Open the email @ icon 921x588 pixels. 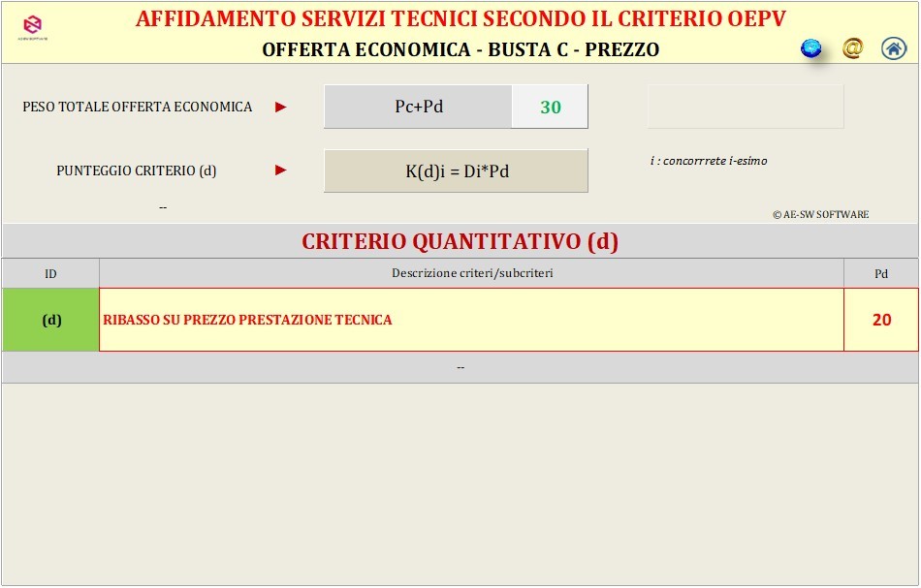pyautogui.click(x=852, y=48)
